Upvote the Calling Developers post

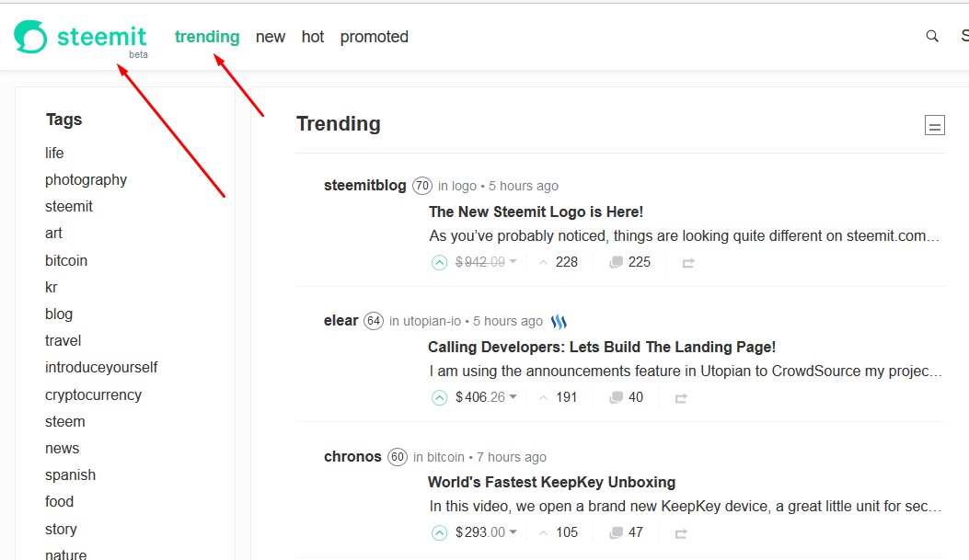(439, 397)
